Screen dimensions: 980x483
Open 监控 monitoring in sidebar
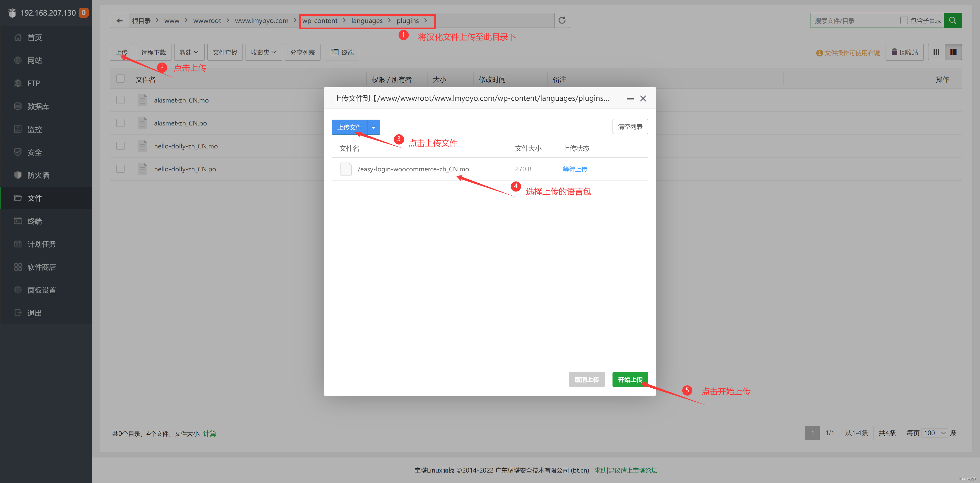coord(46,129)
